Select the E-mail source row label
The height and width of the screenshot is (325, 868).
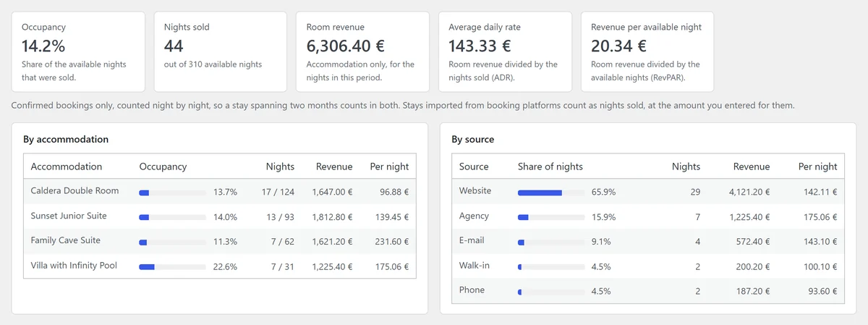pos(472,240)
